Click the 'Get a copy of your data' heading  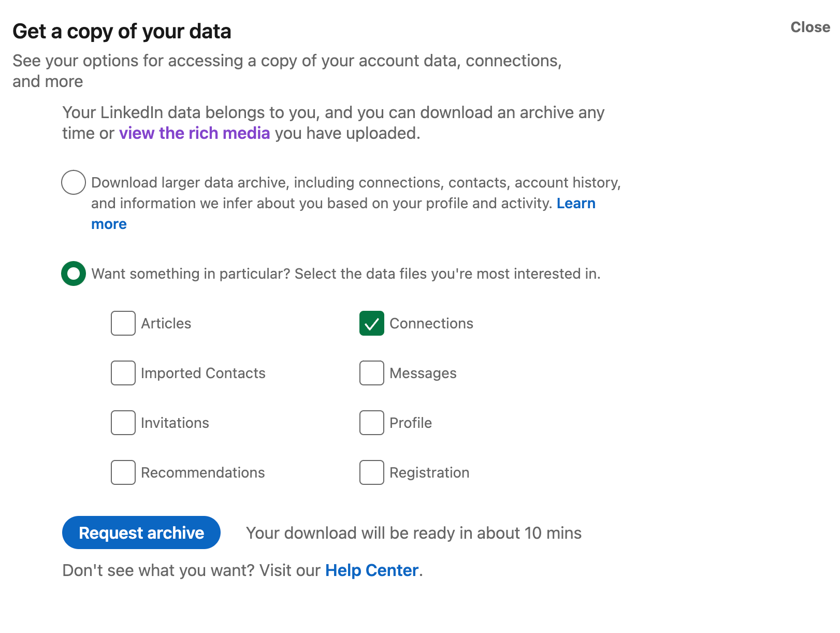coord(122,32)
